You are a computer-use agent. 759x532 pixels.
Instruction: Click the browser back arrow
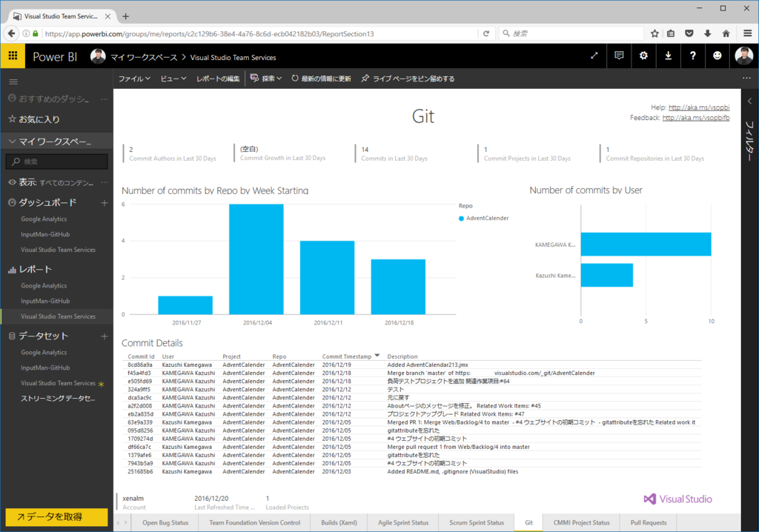[11, 33]
